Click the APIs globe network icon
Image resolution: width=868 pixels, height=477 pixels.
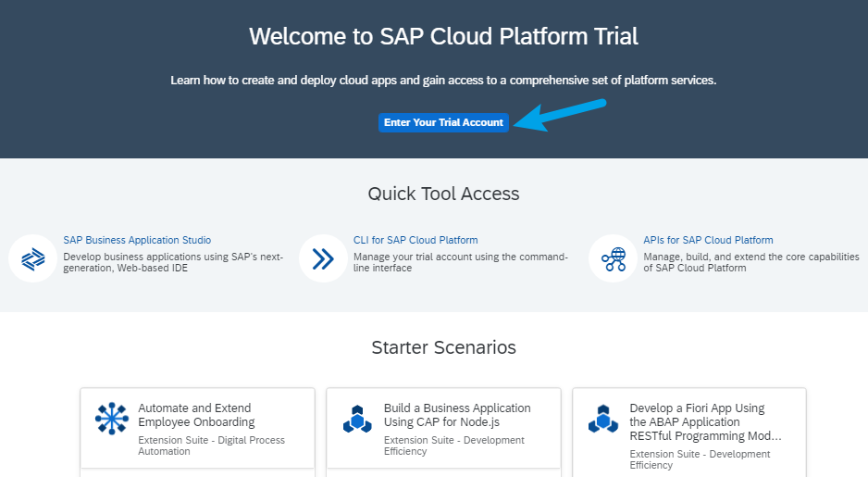[614, 258]
